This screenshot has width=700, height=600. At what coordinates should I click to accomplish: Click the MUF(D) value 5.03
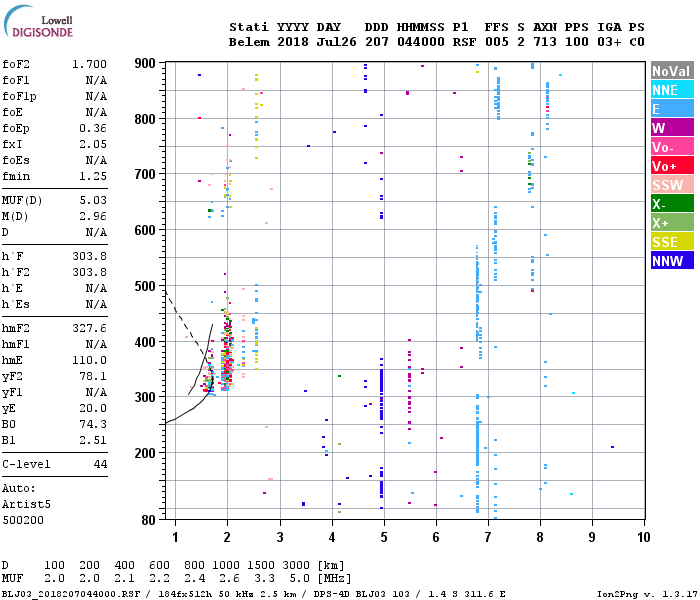[x=93, y=200]
